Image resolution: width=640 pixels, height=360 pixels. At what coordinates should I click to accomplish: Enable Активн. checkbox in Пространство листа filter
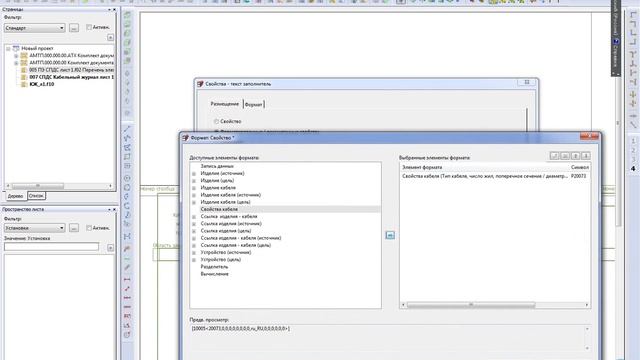(x=89, y=228)
